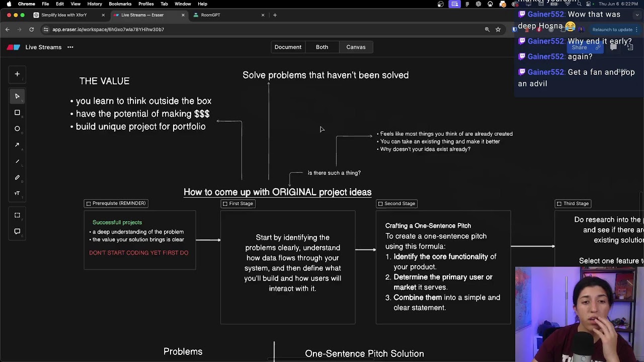
Task: Select the text tool
Action: click(x=17, y=193)
